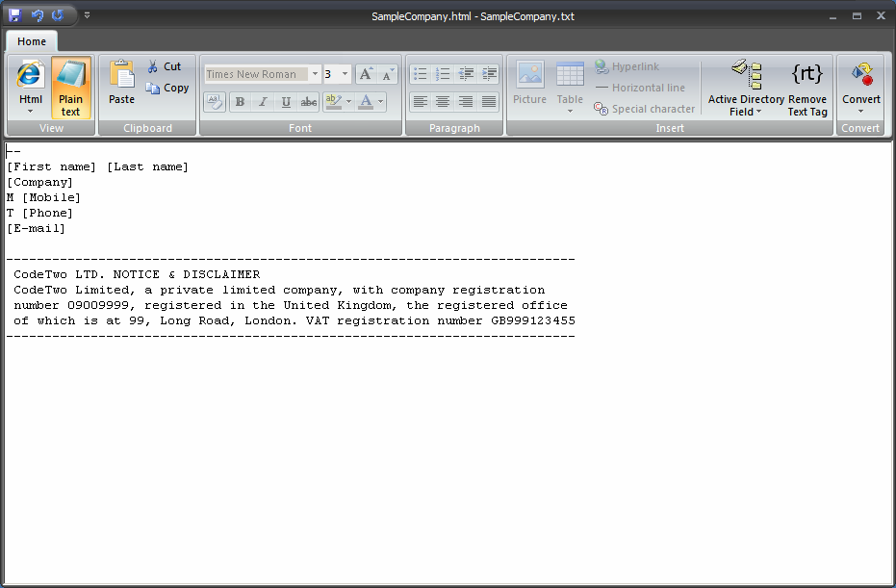Insert bulleted list
The height and width of the screenshot is (588, 896).
[x=421, y=74]
